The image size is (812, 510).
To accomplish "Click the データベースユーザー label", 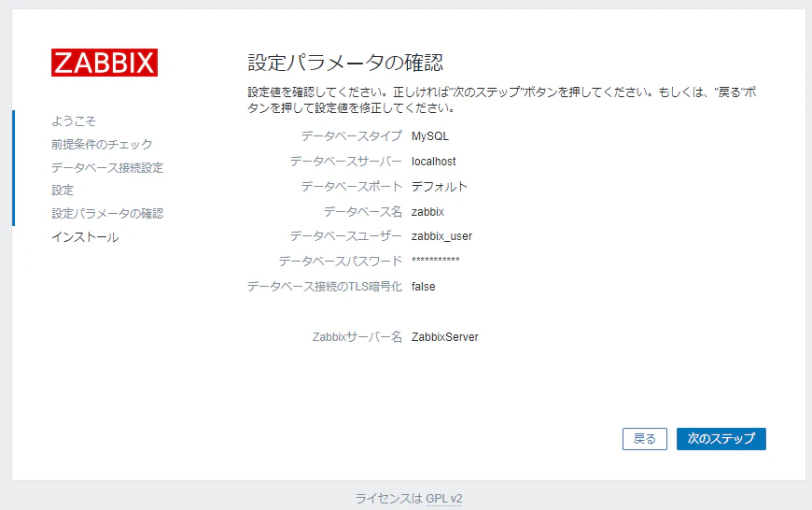I will 346,236.
